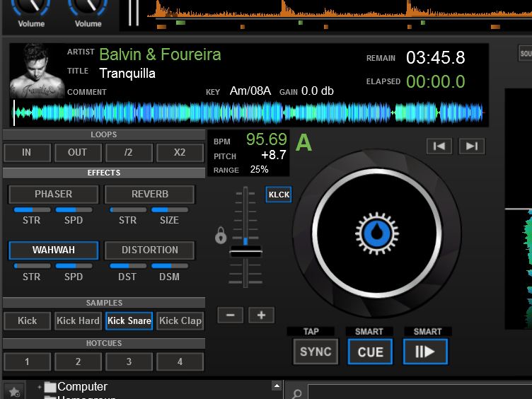Trigger the Kick sample
Screen dimensions: 532x399
point(27,321)
